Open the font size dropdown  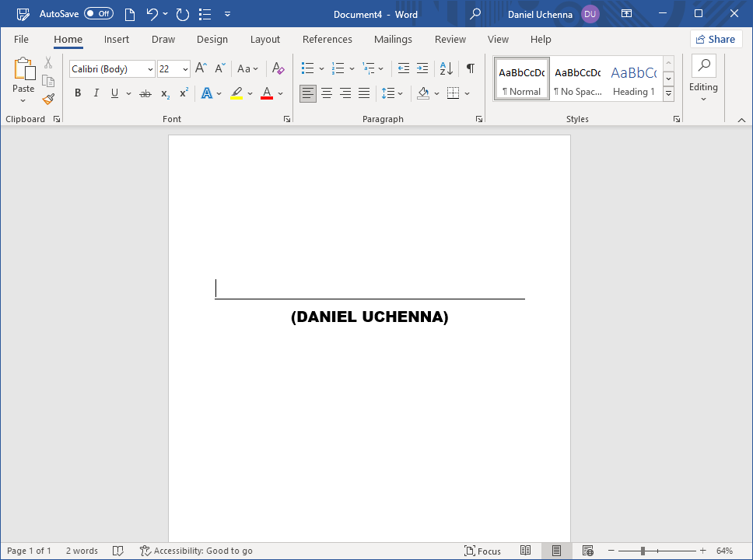click(184, 68)
